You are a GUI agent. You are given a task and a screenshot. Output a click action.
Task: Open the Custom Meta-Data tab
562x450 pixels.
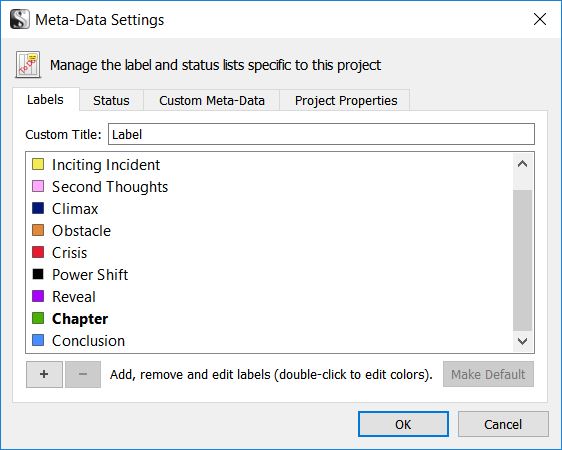[212, 101]
